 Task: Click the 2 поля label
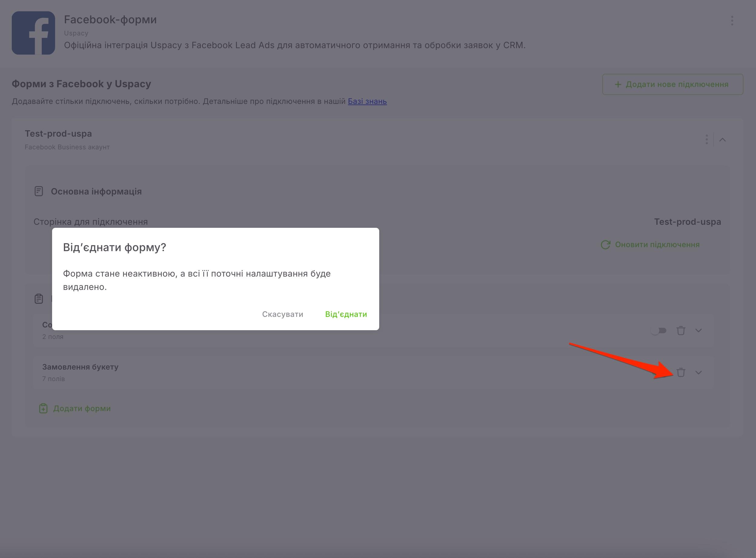(x=53, y=337)
